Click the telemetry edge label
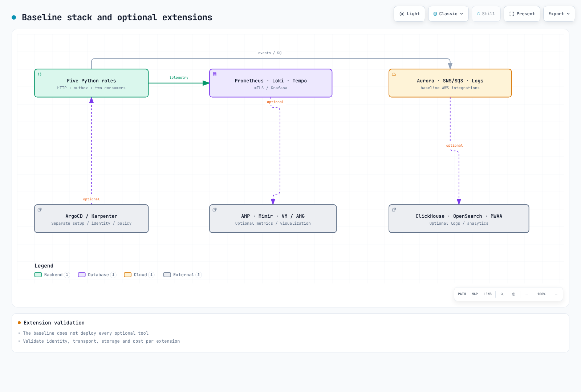This screenshot has width=581, height=392. 179,78
